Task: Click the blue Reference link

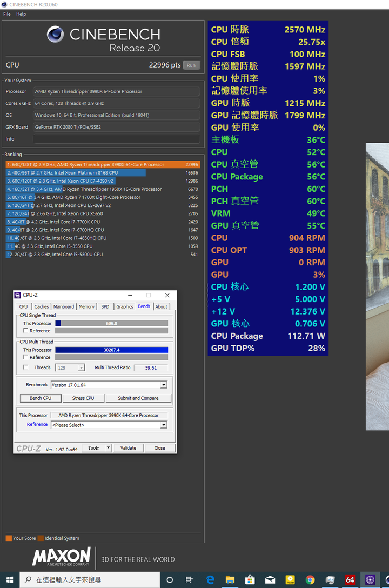Action: point(37,424)
